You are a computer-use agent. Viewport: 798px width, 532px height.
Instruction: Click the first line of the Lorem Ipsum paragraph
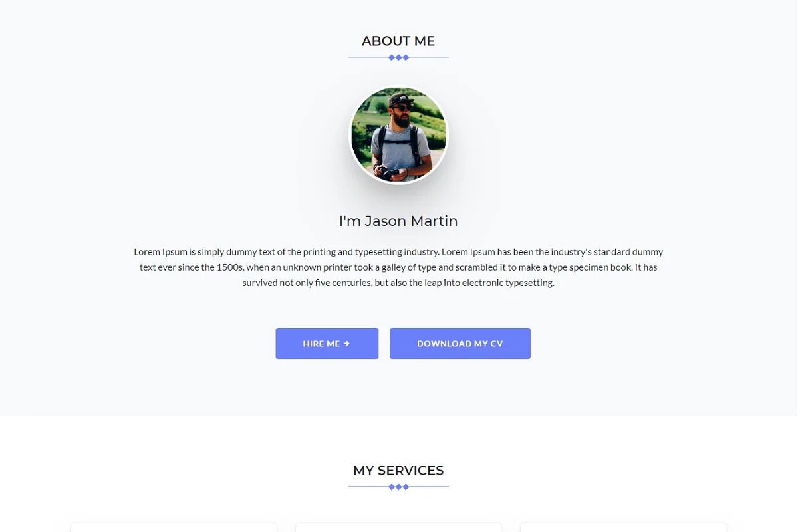tap(398, 252)
